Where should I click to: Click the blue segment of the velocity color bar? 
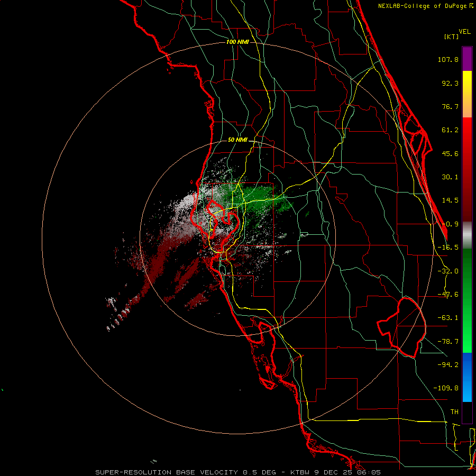tap(467, 377)
